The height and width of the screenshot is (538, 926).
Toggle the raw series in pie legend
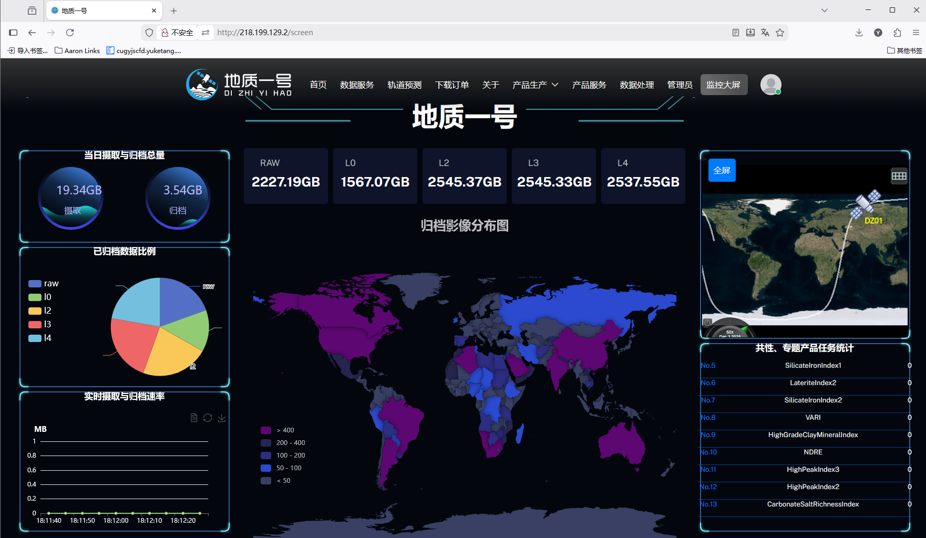[x=43, y=283]
